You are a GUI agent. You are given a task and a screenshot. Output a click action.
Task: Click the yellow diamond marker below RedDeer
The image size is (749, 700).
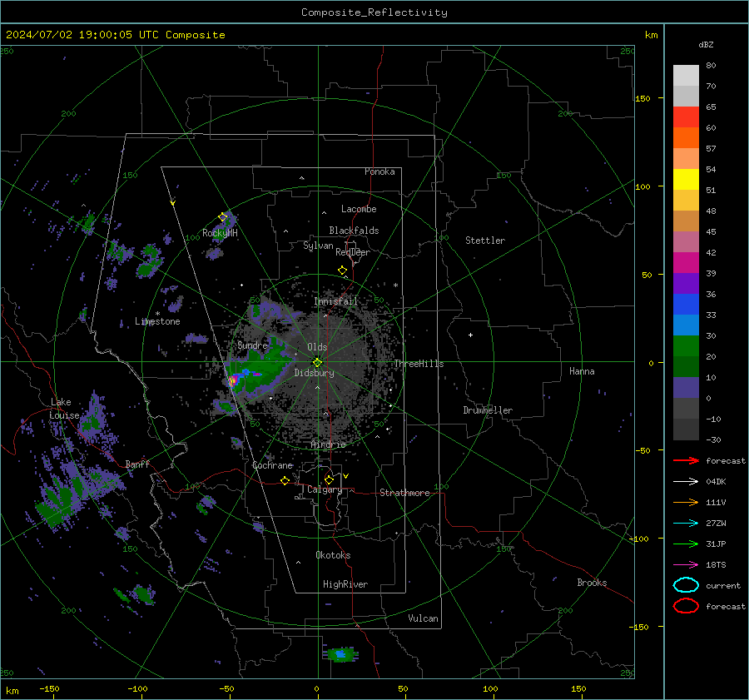point(343,271)
